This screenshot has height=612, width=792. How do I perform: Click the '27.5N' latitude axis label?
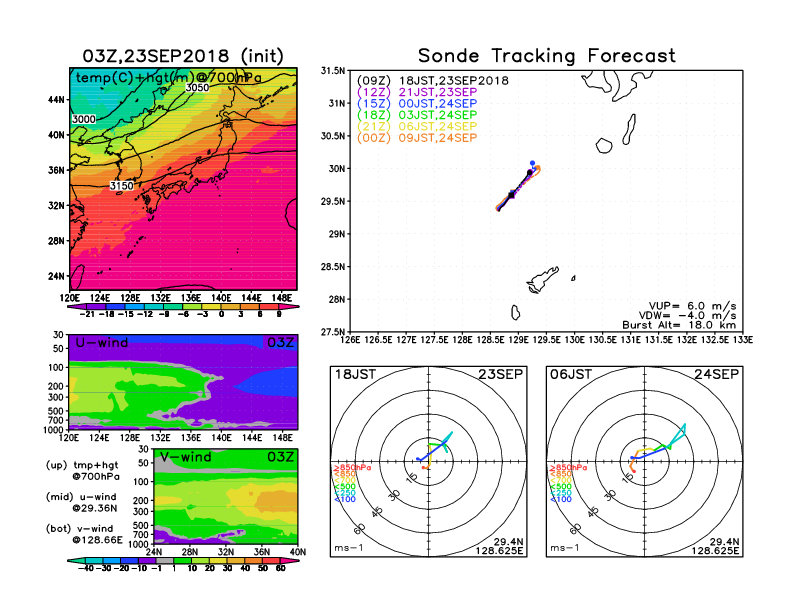click(x=333, y=332)
